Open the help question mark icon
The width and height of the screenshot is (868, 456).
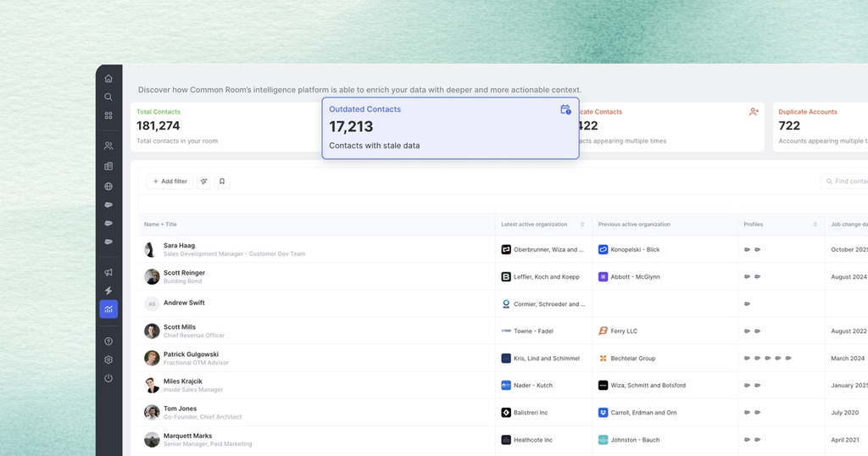108,342
